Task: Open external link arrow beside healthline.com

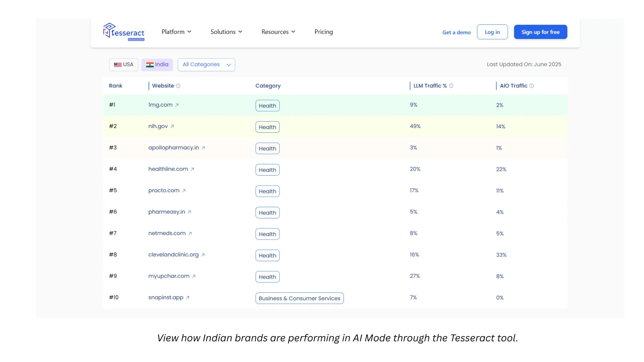Action: coord(192,169)
